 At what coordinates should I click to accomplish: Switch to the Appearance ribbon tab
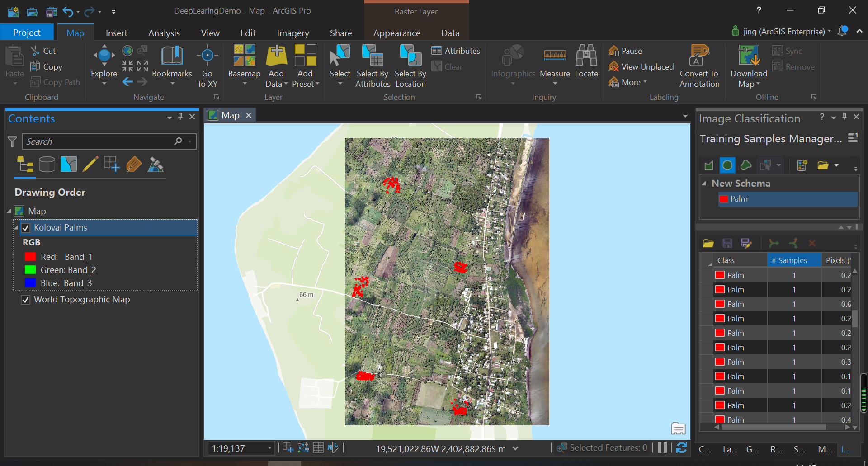click(396, 33)
